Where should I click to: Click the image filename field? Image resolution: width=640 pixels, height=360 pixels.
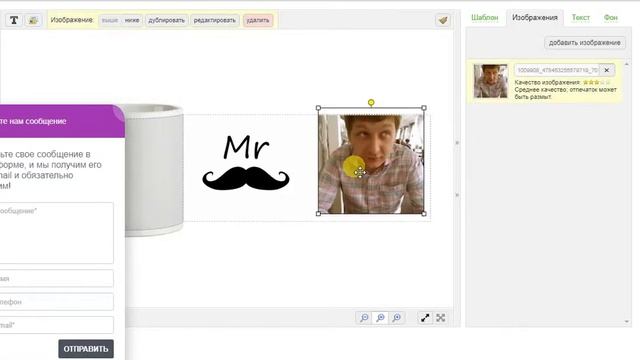pyautogui.click(x=557, y=70)
